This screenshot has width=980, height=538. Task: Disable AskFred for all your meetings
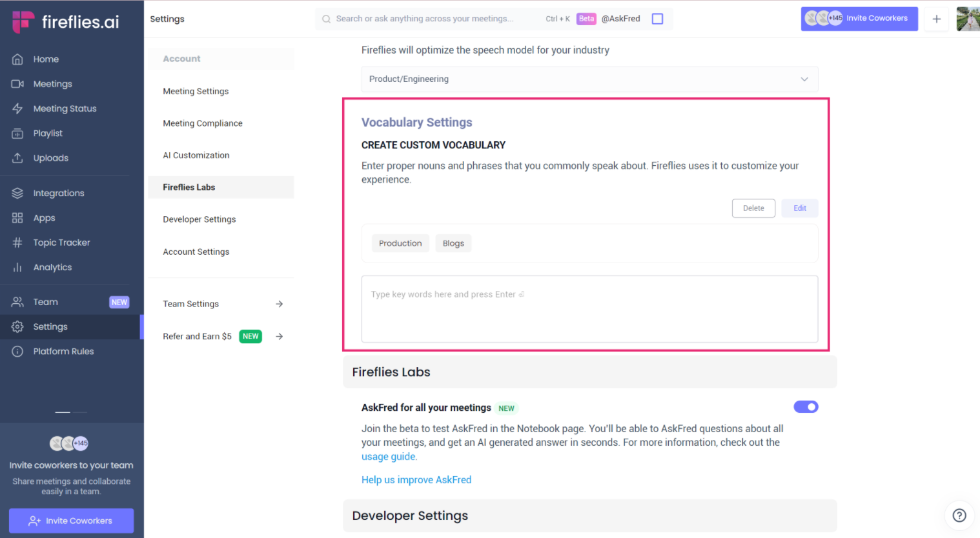click(806, 407)
